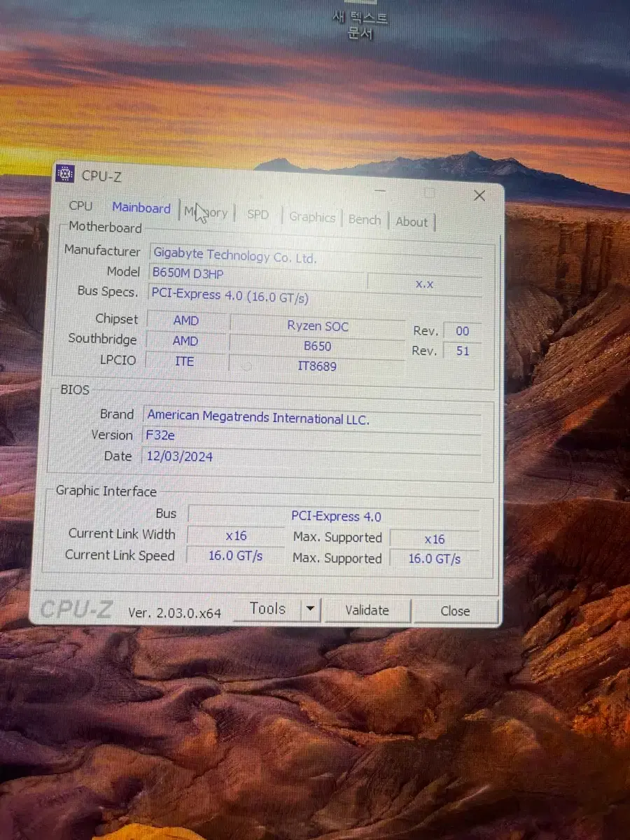The height and width of the screenshot is (840, 630).
Task: Click the Validate button
Action: pos(367,610)
